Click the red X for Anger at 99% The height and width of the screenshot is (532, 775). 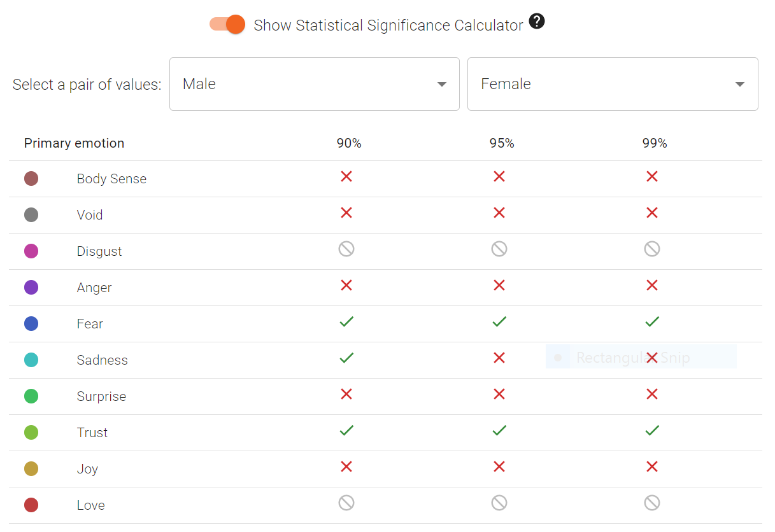click(x=651, y=285)
